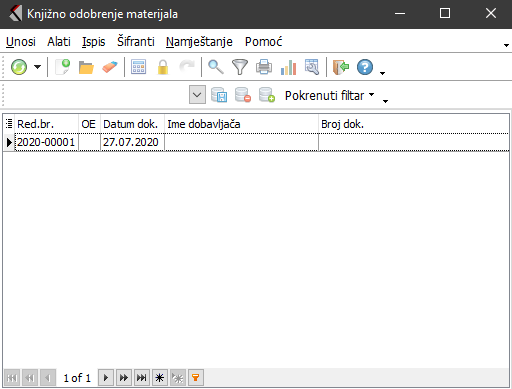Create a new document record

pos(62,67)
